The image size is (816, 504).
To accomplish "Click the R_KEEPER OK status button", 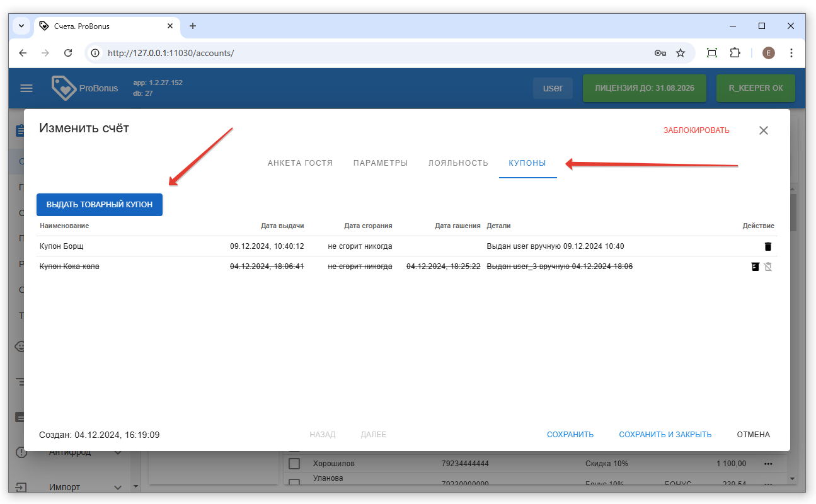I will click(x=756, y=88).
